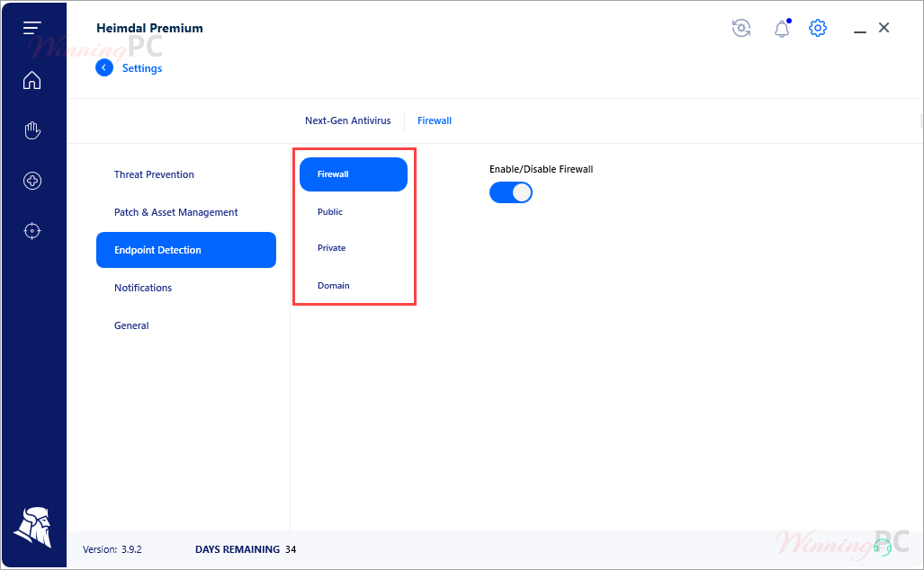Go to the Home dashboard icon

click(31, 80)
